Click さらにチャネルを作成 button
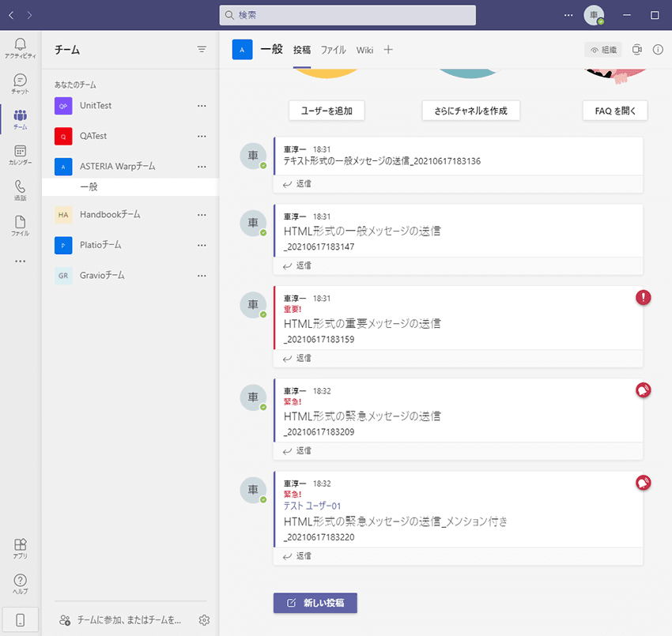Viewport: 672px width, 636px height. point(470,111)
